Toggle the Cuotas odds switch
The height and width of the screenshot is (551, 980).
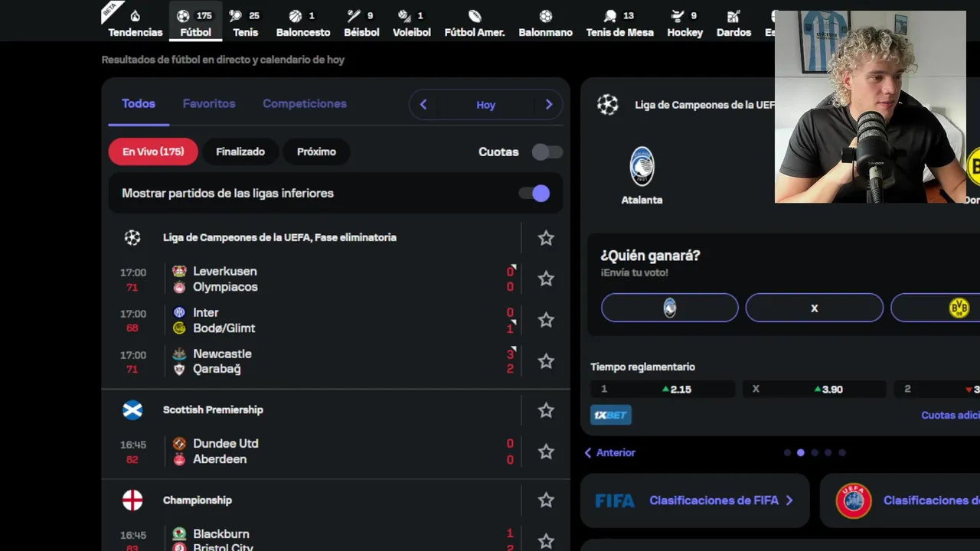[547, 152]
